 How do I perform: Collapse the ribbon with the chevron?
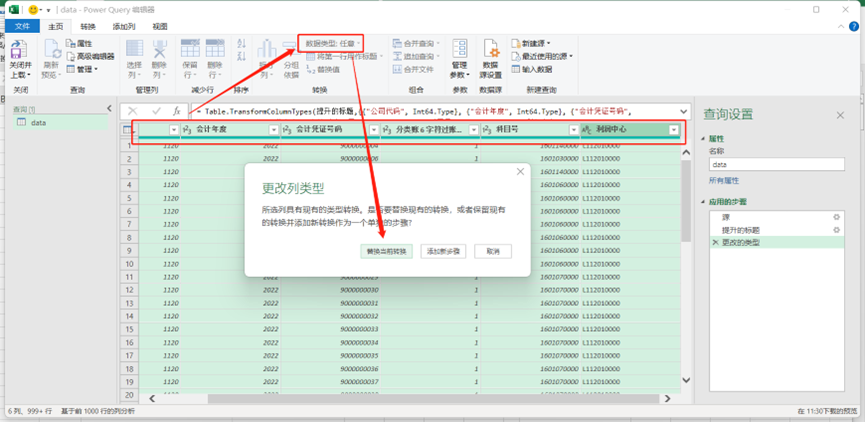coord(840,26)
